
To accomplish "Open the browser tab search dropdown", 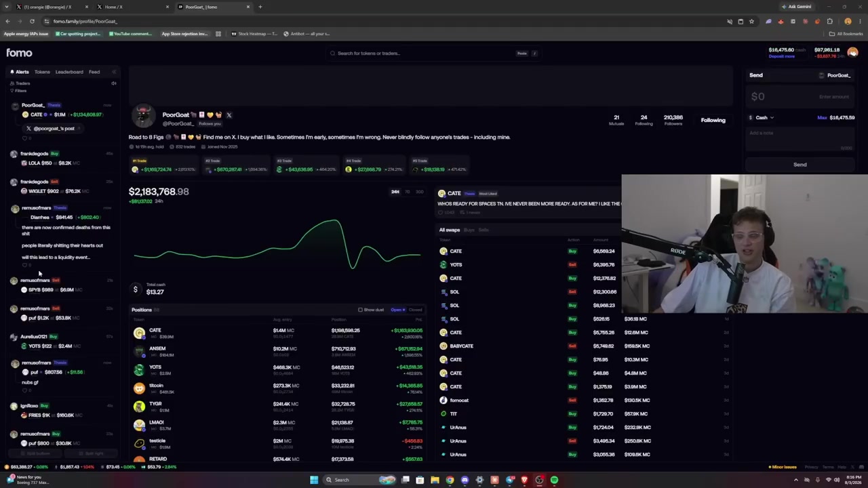I will (7, 7).
